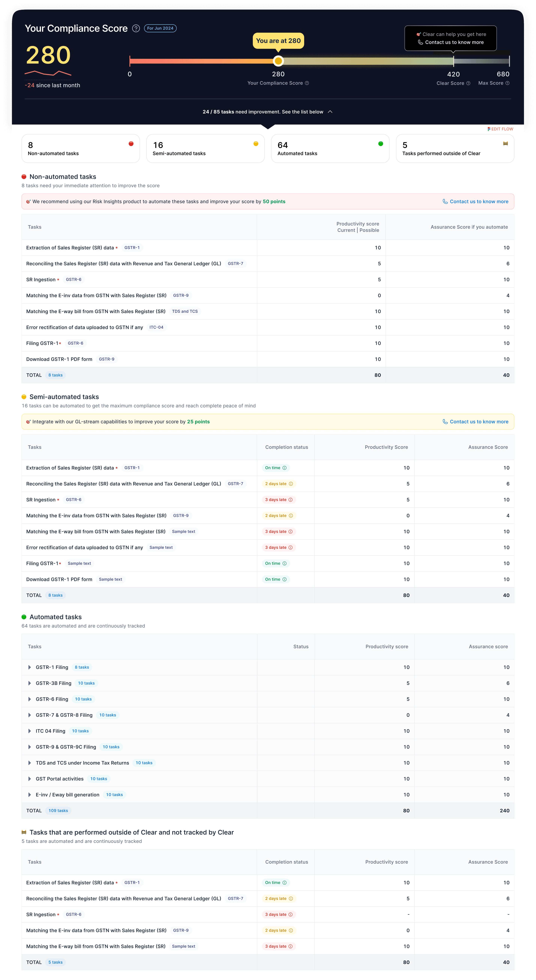Click the 109 tasks badge in automated TOTAL row
This screenshot has height=980, width=536.
coord(58,811)
